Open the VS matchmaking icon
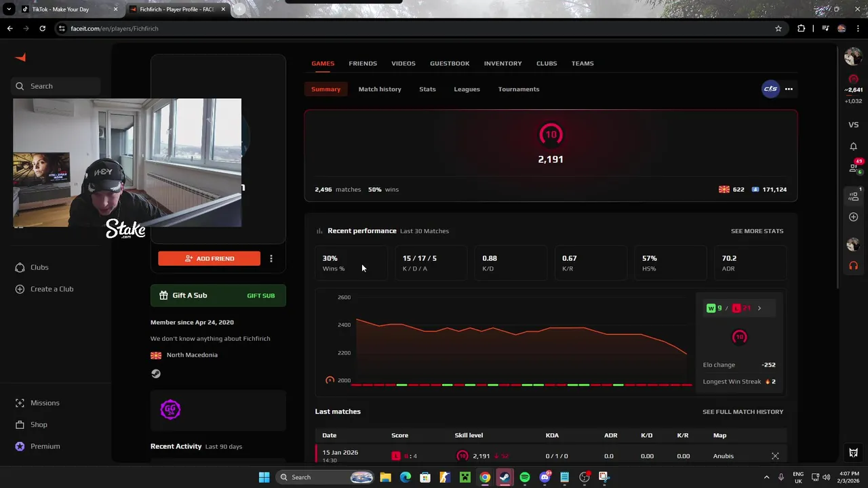 coord(854,125)
